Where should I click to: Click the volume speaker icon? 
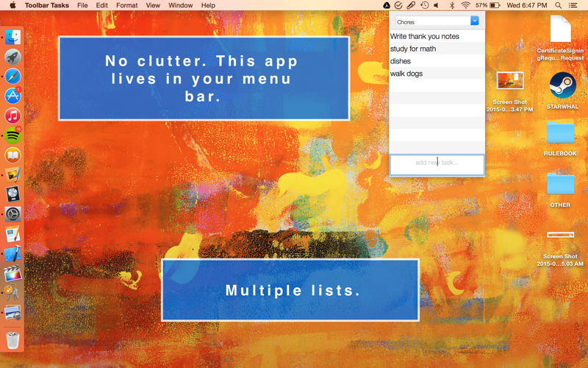(x=436, y=5)
